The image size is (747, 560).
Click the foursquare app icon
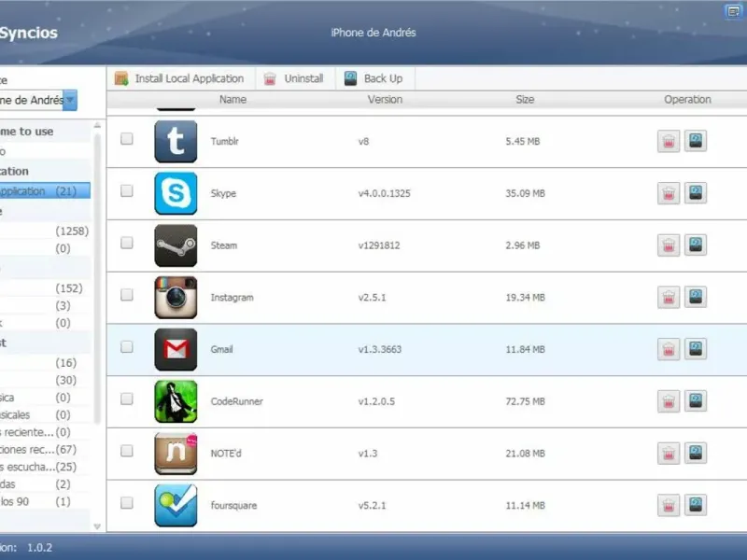176,505
